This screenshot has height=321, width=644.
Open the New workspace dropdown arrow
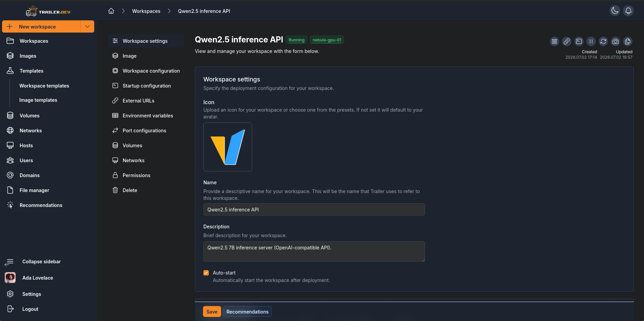pyautogui.click(x=87, y=26)
